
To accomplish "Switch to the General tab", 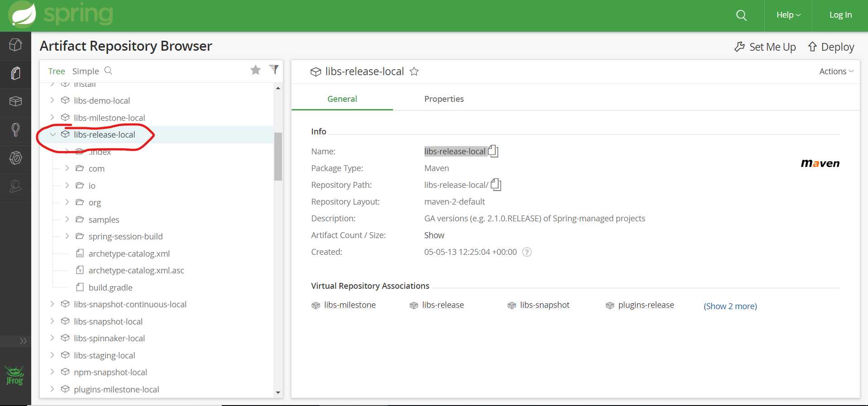I will 342,99.
